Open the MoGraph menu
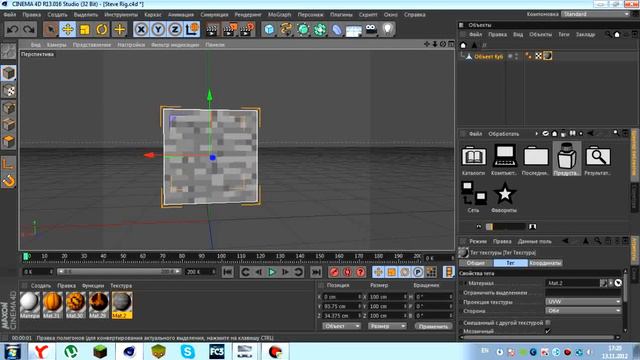Image resolution: width=640 pixels, height=360 pixels. click(280, 15)
